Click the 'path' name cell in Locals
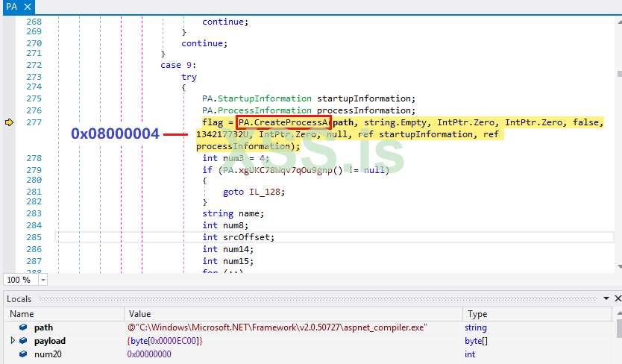This screenshot has width=622, height=364. pos(44,327)
